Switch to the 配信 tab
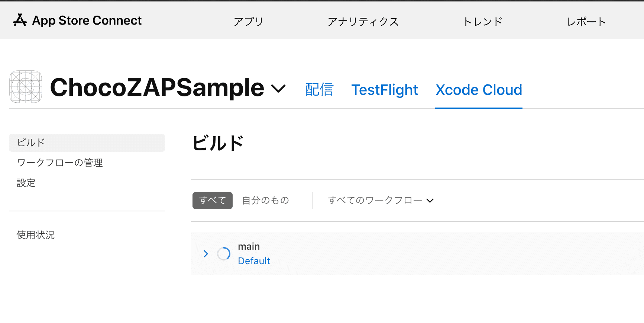 [x=319, y=90]
